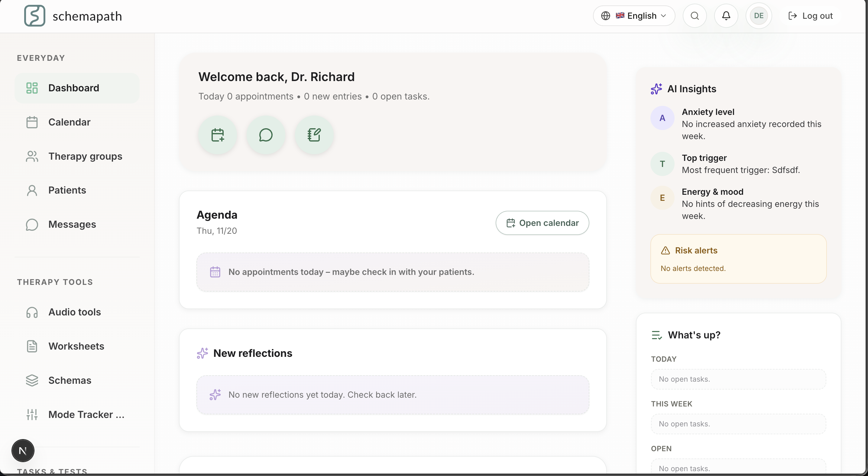
Task: Click Log out
Action: (x=810, y=15)
